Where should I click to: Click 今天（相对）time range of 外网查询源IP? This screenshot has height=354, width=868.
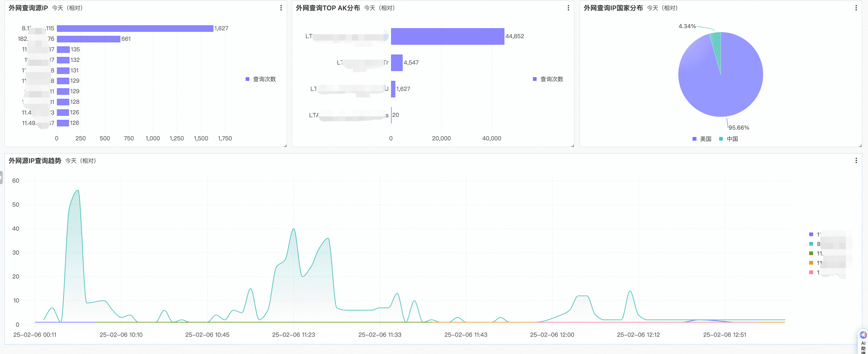(67, 8)
